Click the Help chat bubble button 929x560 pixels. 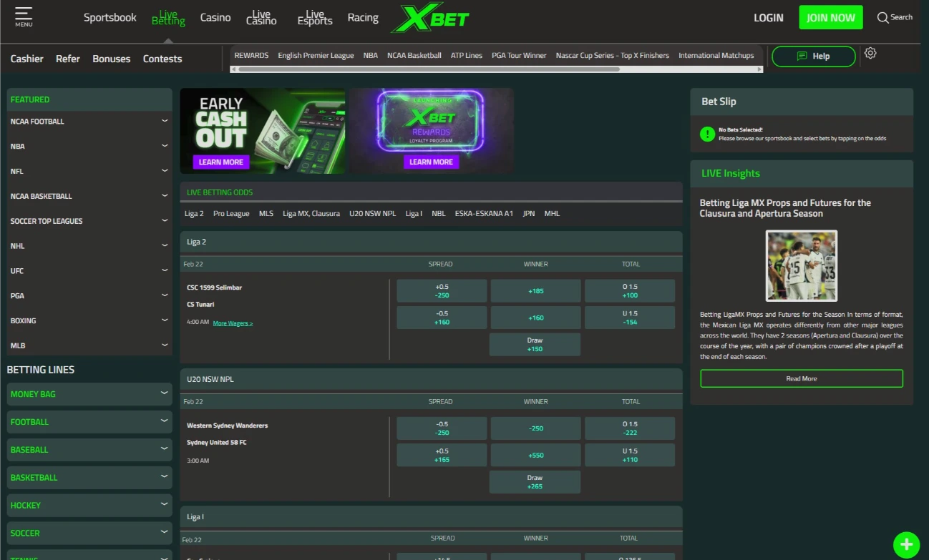point(813,55)
